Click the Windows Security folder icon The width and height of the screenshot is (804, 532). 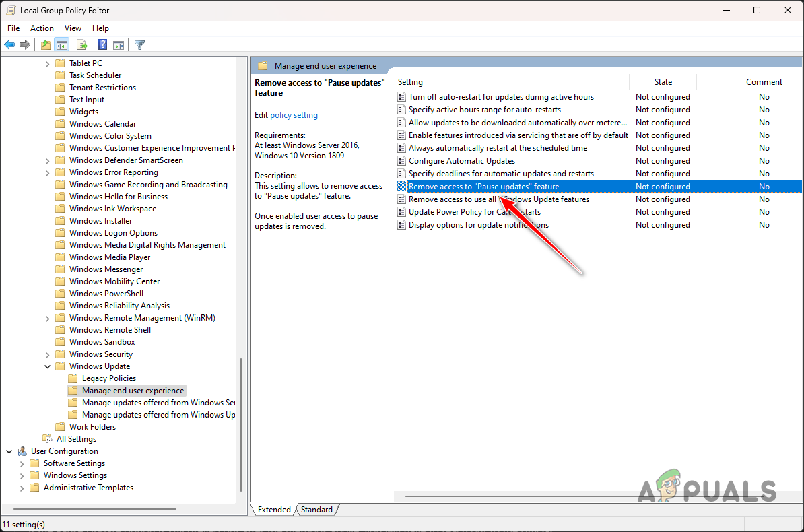click(x=60, y=354)
